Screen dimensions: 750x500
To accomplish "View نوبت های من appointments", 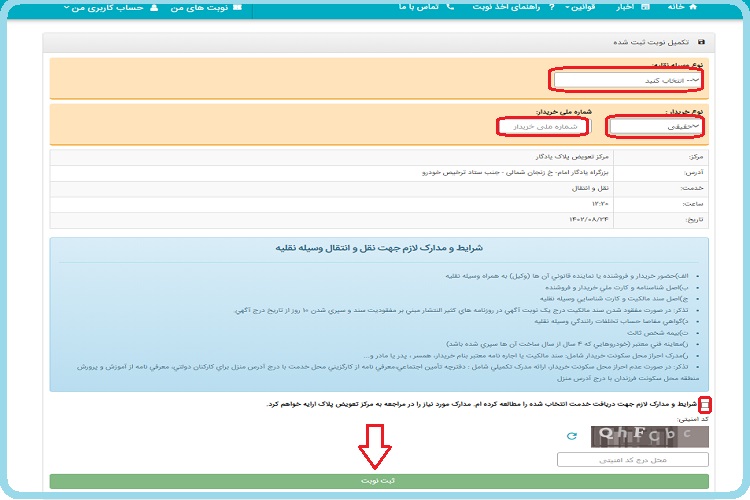I will pos(206,7).
